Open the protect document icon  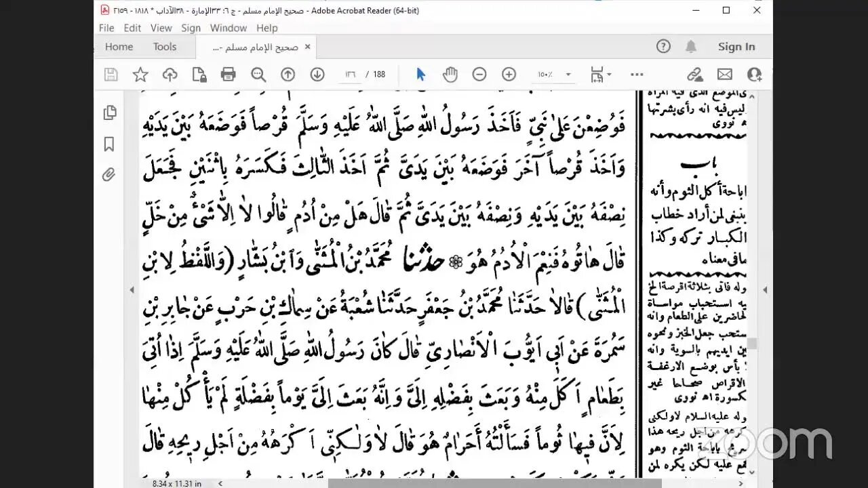click(199, 75)
